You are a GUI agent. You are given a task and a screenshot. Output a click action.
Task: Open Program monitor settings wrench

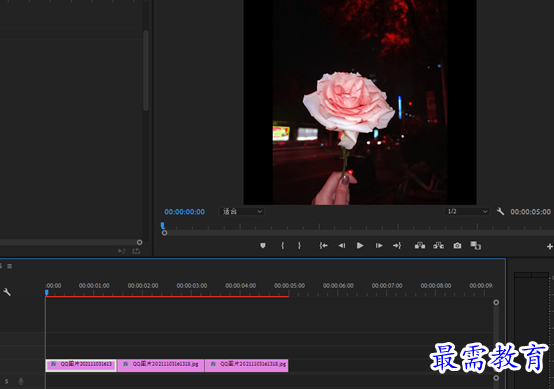point(500,211)
